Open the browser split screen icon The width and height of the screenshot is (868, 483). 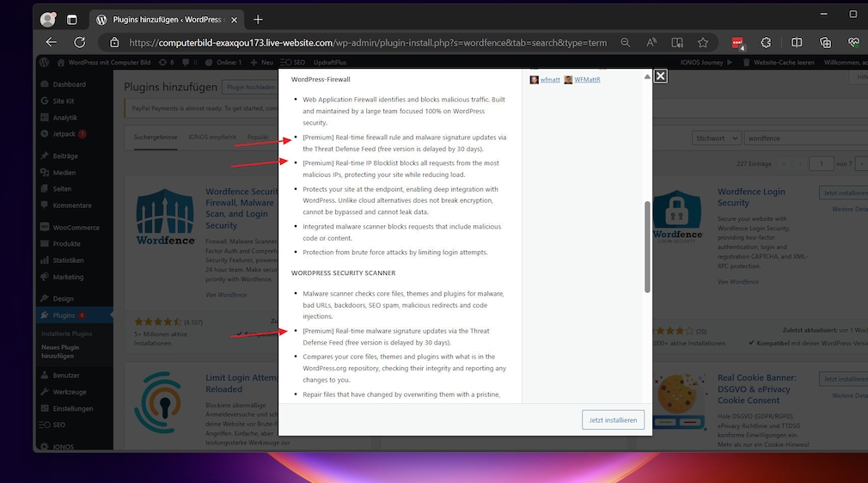(798, 42)
